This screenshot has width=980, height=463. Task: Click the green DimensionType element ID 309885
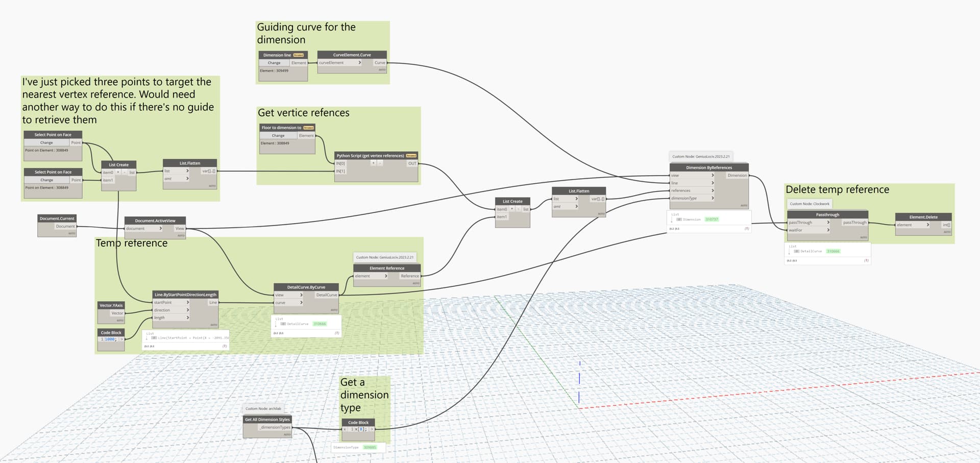tap(370, 448)
